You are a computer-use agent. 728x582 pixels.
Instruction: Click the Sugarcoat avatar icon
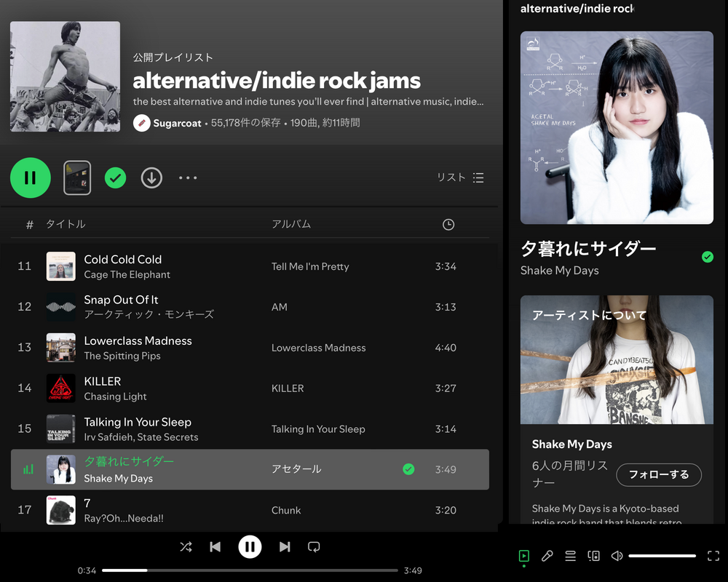pos(142,123)
